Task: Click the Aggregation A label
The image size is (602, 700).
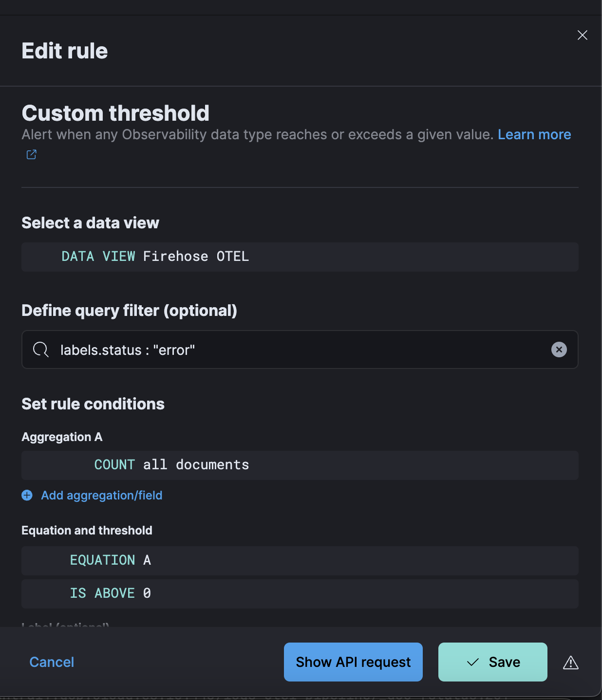Action: [x=62, y=437]
